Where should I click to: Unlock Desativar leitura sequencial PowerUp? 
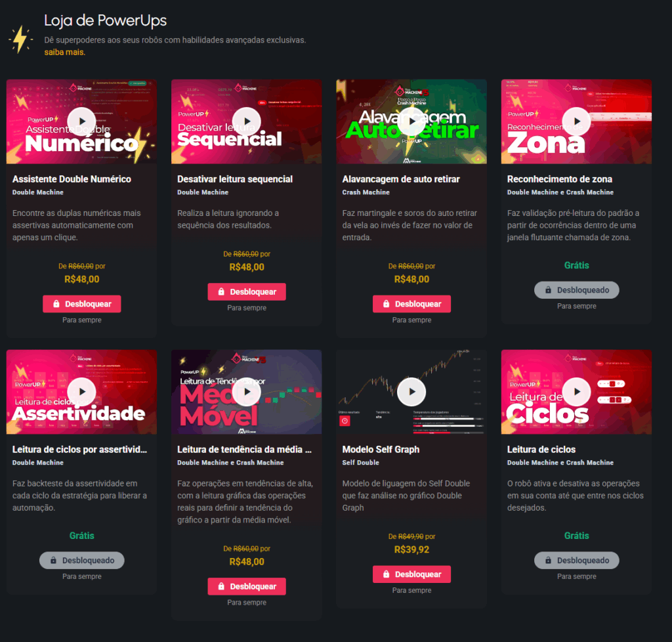247,292
